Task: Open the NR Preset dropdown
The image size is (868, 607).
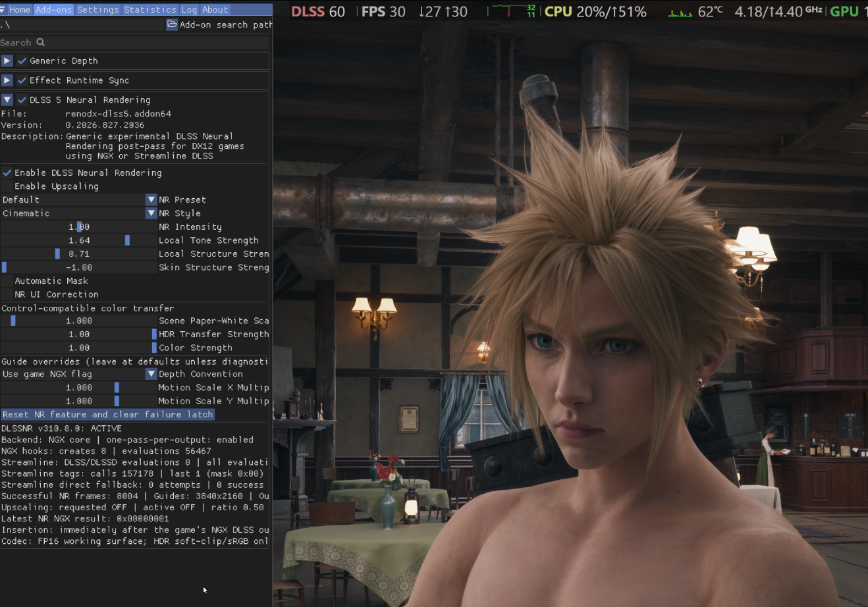Action: [x=79, y=199]
